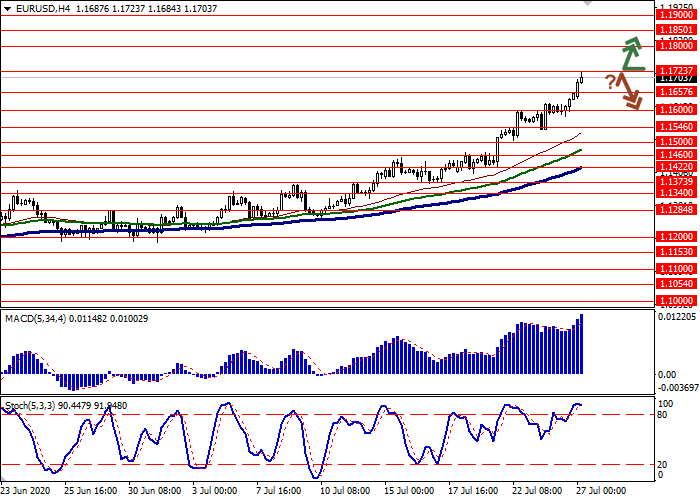Click the Stochastic 80 level label
This screenshot has height=500, width=700.
point(664,414)
